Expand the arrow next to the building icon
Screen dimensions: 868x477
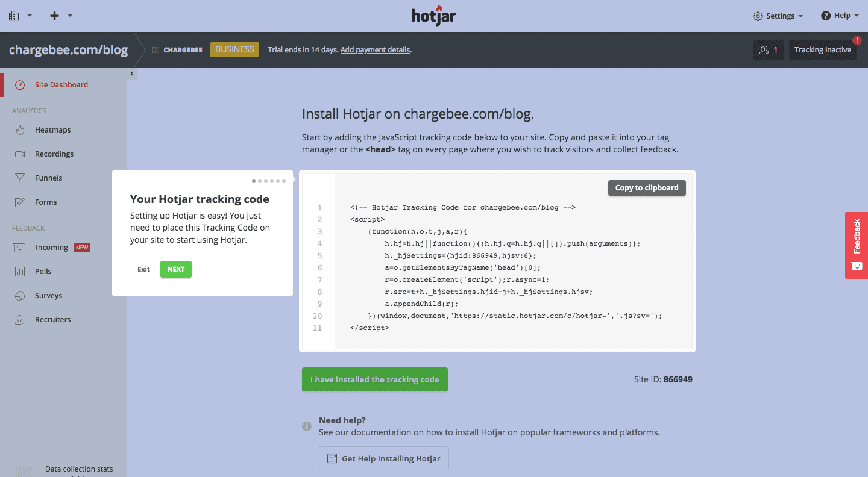30,16
